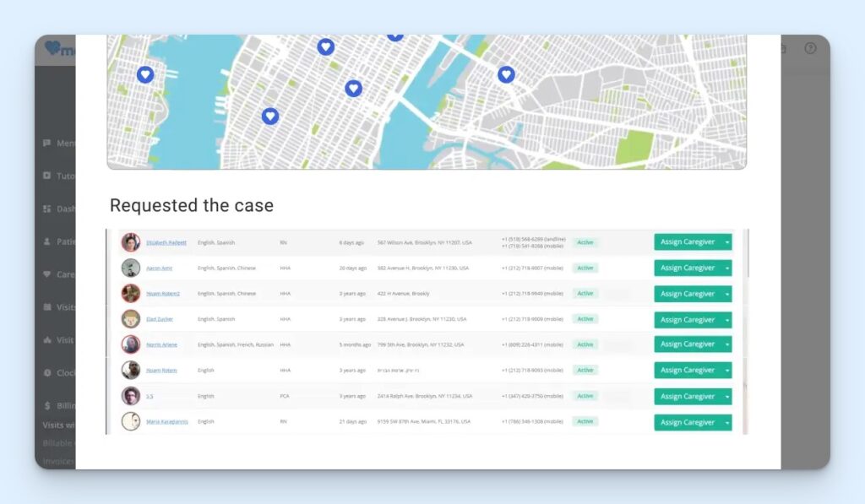This screenshot has width=865, height=504.
Task: Click the heart map pin over left island
Action: point(145,74)
